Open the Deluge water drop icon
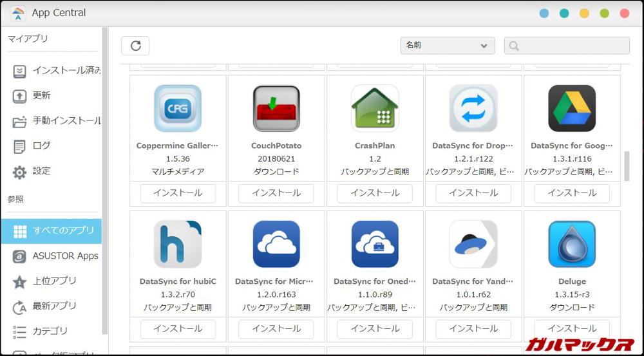 click(x=572, y=244)
